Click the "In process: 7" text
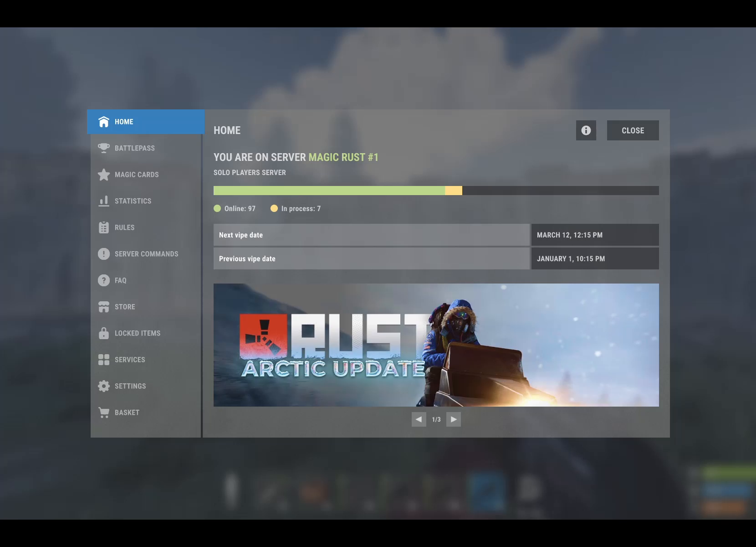The height and width of the screenshot is (547, 756). pyautogui.click(x=301, y=209)
